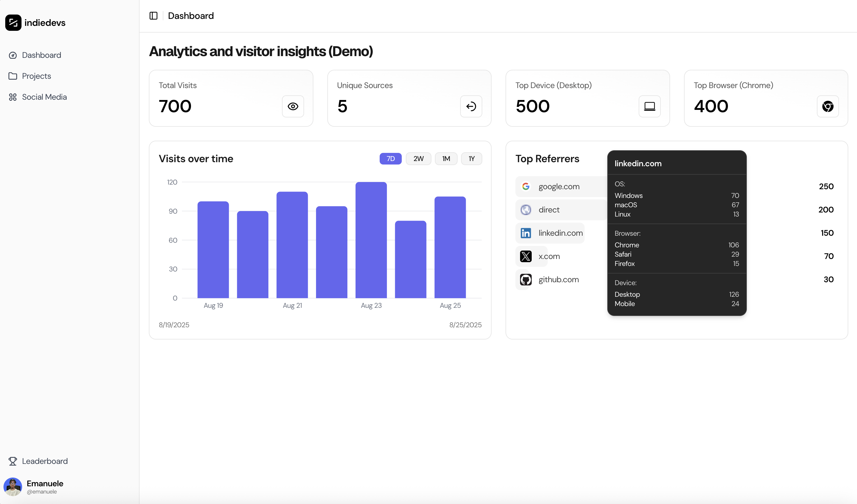
Task: Click the X logo icon
Action: 526,256
